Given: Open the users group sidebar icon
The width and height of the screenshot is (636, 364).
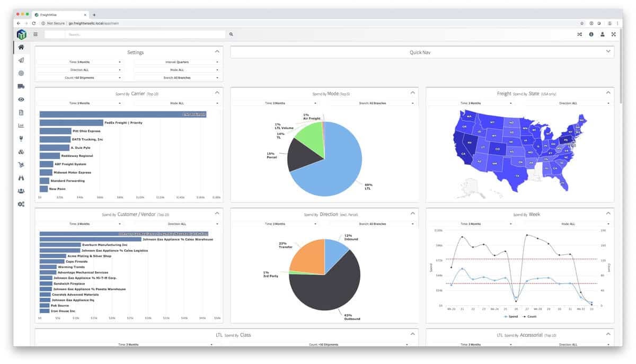Looking at the screenshot, I should (21, 191).
